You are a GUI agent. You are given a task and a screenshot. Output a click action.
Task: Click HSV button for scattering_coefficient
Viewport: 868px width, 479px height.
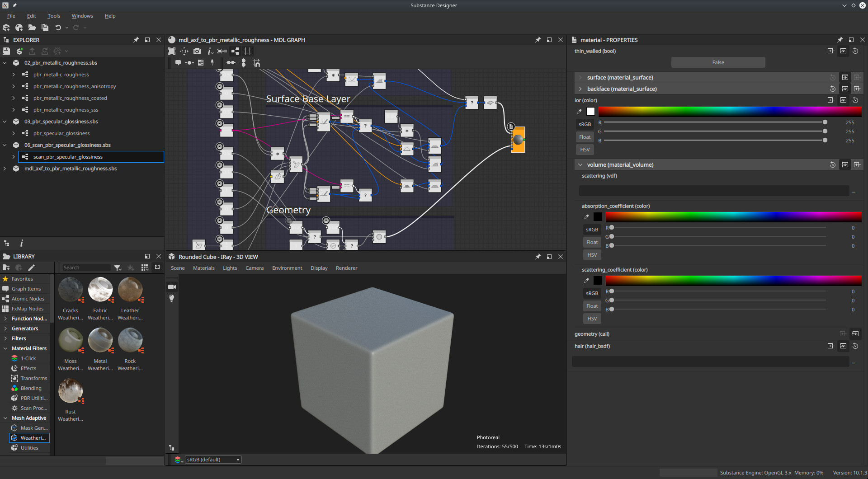coord(592,319)
